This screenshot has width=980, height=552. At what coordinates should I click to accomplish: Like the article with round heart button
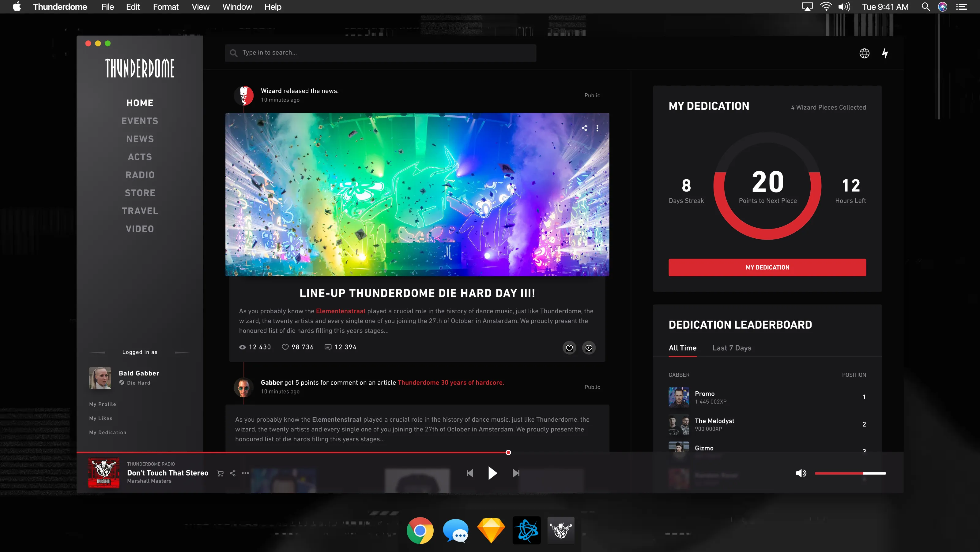[569, 348]
